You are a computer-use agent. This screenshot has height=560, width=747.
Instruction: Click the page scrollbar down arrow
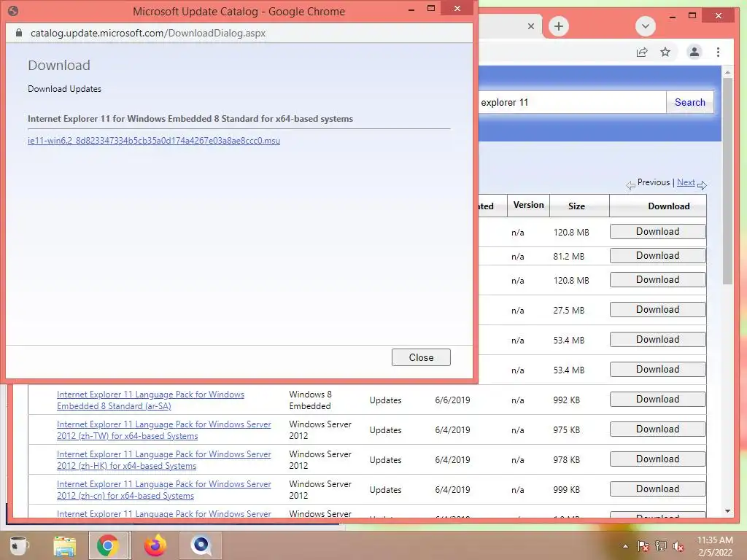click(727, 511)
